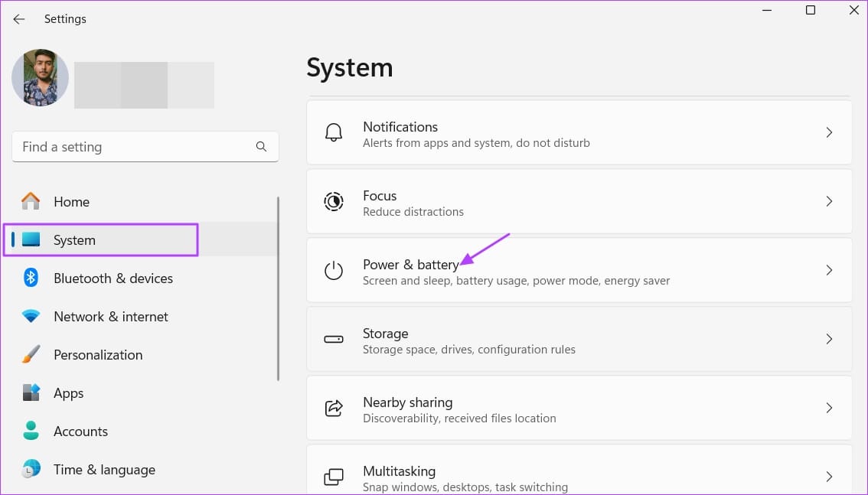
Task: Select the Network & internet globe icon
Action: pyautogui.click(x=31, y=316)
